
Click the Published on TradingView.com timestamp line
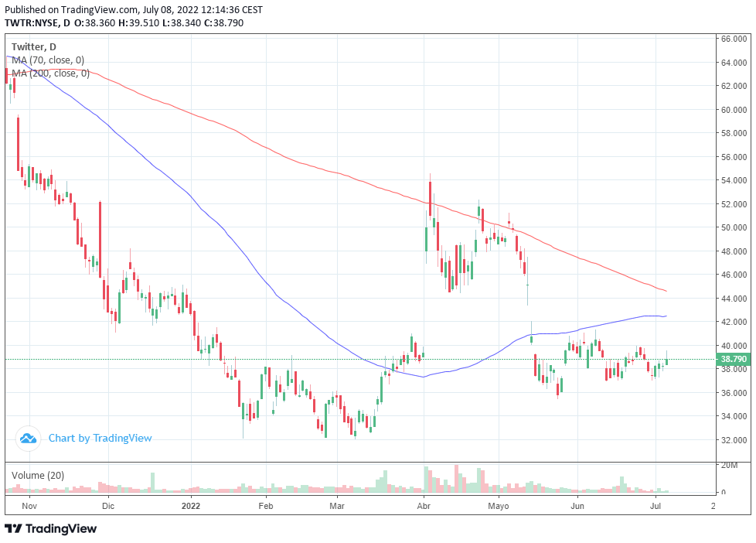coord(134,9)
